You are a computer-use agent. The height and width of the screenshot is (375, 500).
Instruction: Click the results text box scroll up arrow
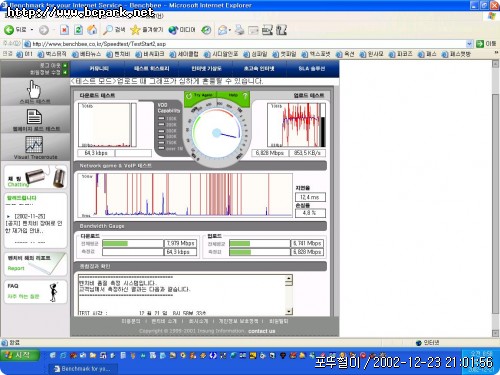click(x=289, y=278)
